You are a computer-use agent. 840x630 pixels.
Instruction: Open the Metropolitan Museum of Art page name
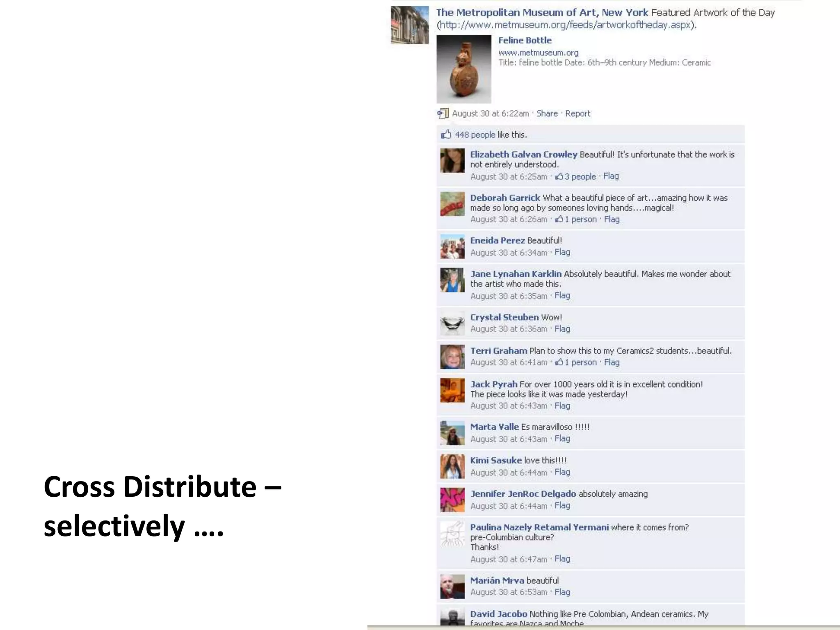click(542, 13)
